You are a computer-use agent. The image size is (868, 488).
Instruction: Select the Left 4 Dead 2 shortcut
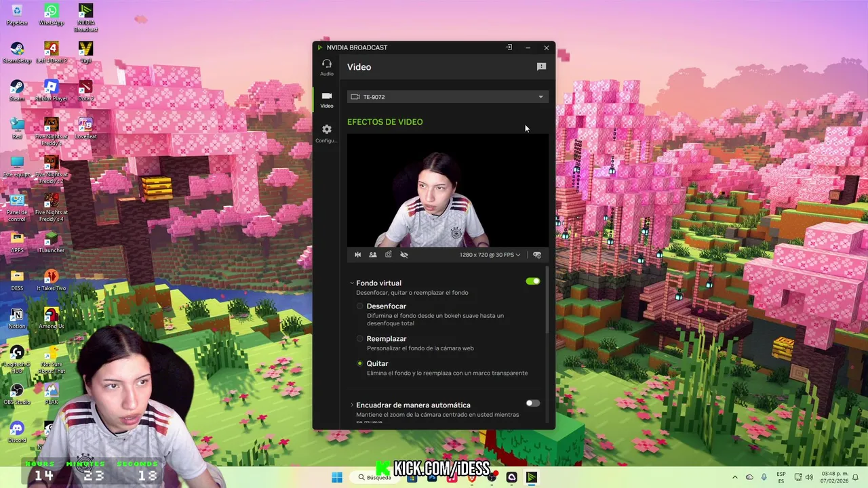click(x=51, y=53)
